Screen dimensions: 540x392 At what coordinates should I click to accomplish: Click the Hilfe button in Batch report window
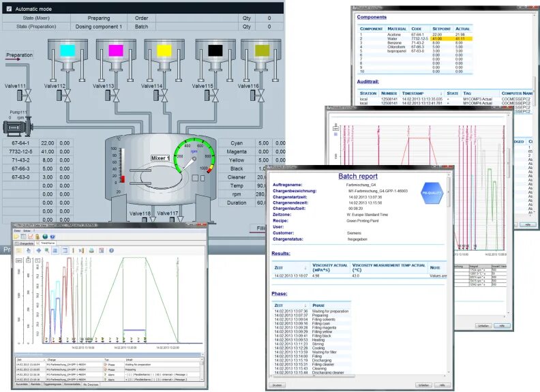442,385
